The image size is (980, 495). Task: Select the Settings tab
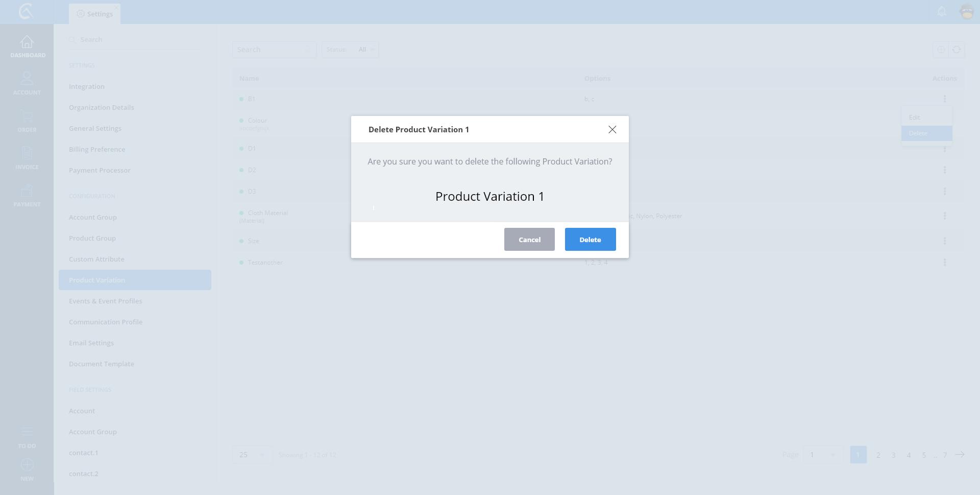[x=95, y=14]
